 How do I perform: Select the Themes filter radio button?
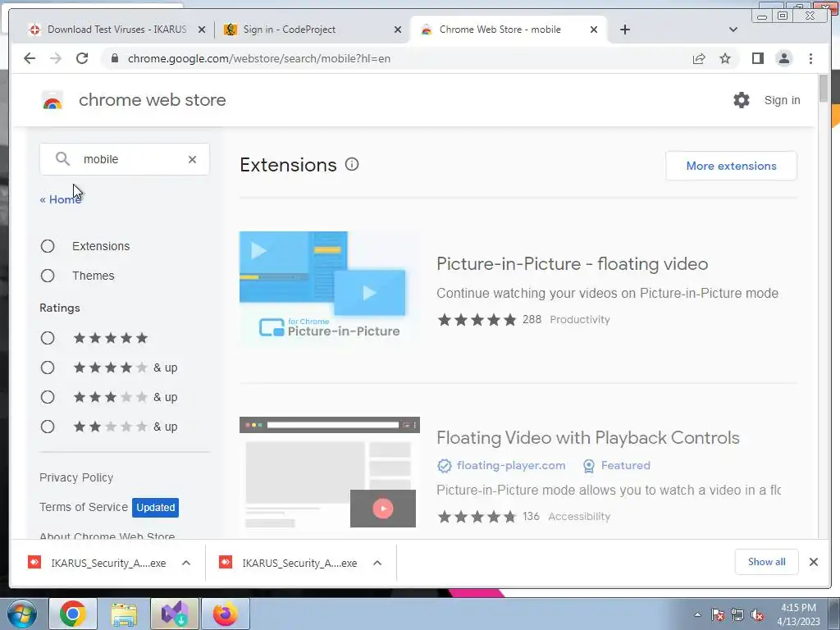(48, 276)
